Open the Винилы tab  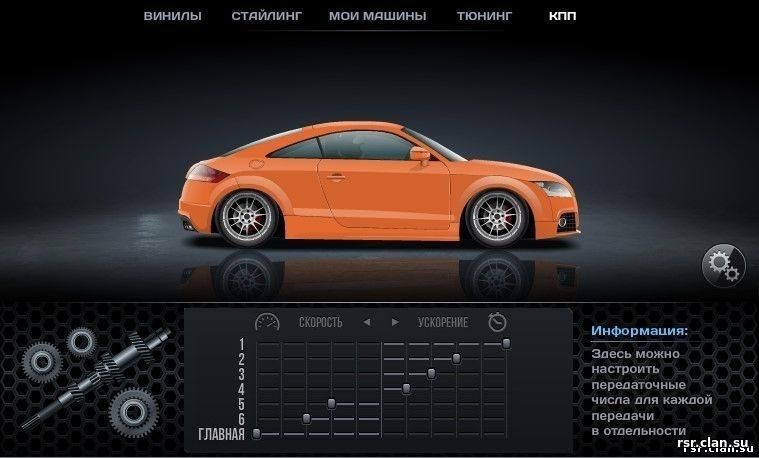click(172, 16)
